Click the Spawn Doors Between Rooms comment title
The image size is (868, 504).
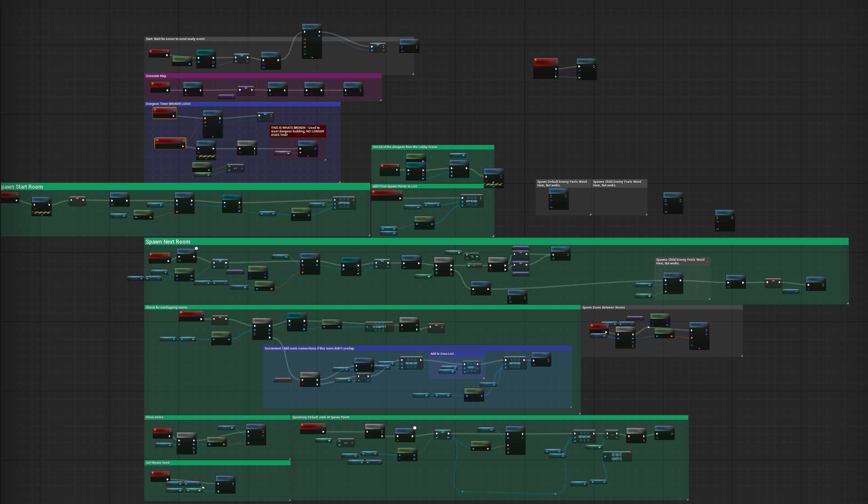click(603, 308)
